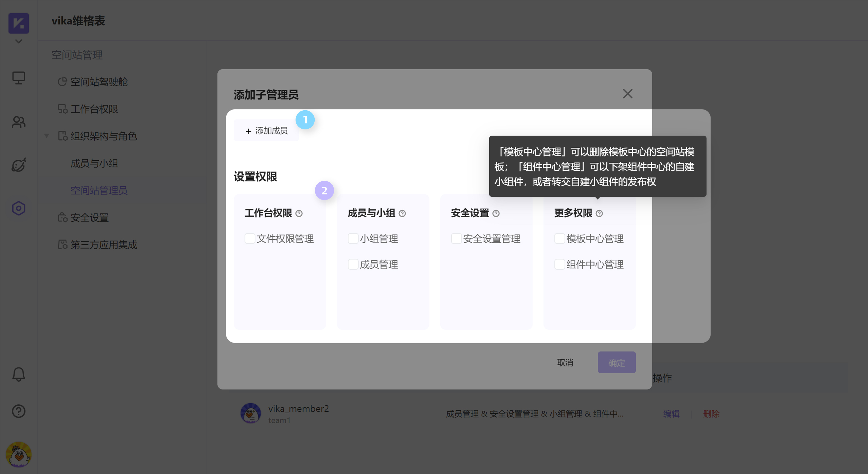This screenshot has width=868, height=474.
Task: Enable the 文件权限管理 checkbox
Action: coord(250,238)
